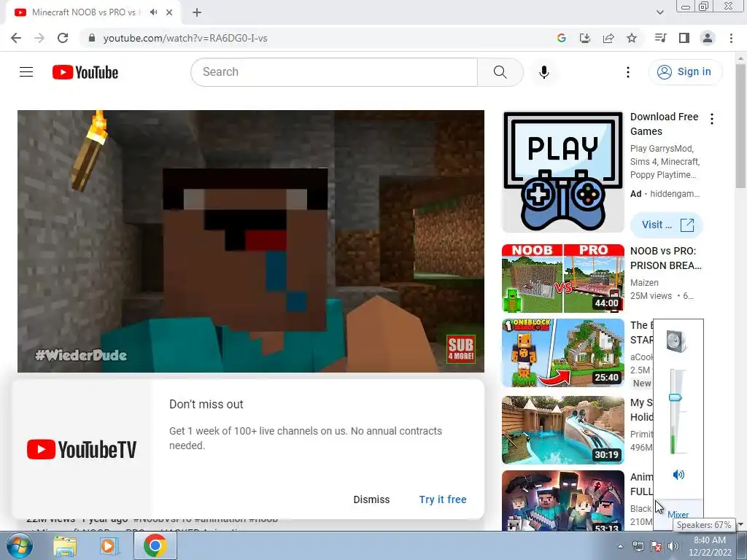This screenshot has height=560, width=747.
Task: Share this page via the share icon
Action: point(608,38)
